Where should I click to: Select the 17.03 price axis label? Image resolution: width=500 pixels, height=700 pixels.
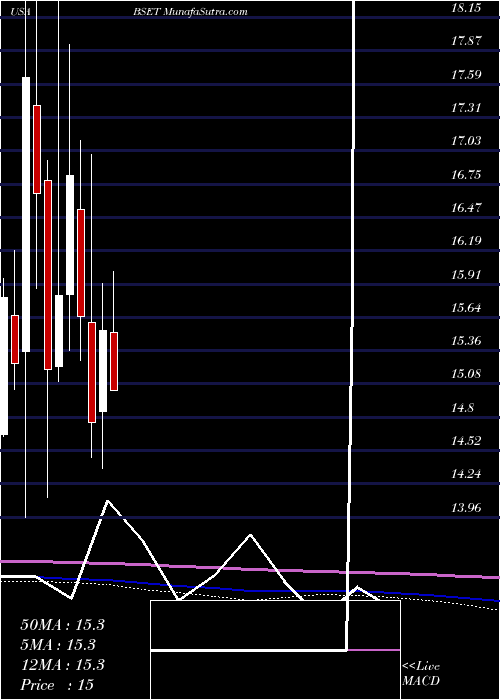click(466, 141)
